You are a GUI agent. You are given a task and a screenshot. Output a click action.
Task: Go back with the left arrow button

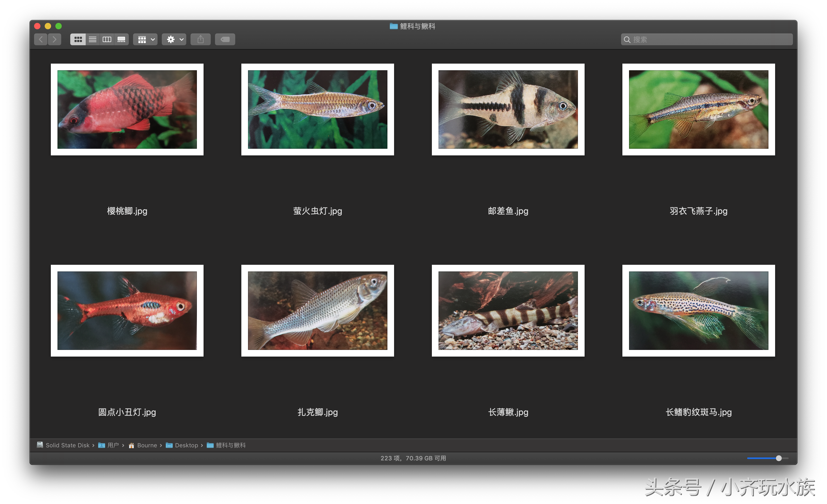click(x=41, y=40)
